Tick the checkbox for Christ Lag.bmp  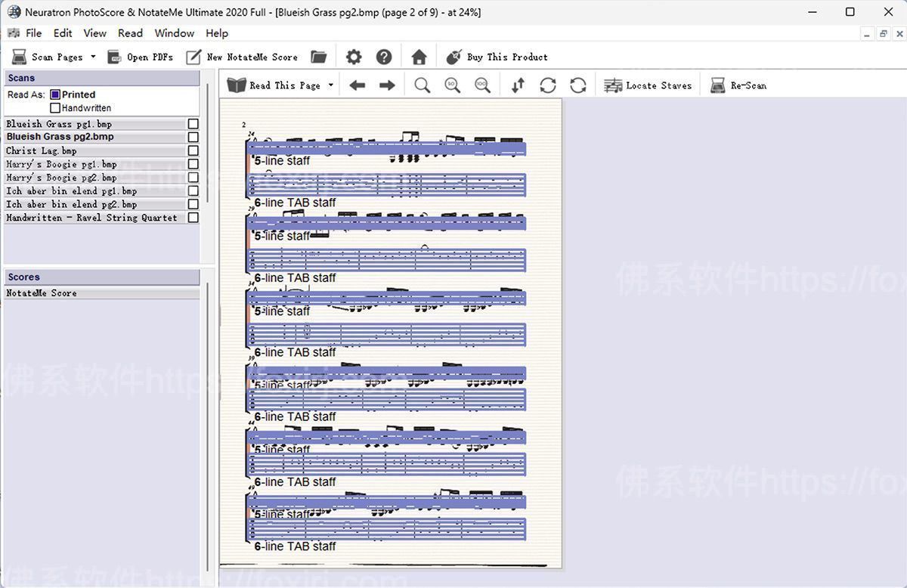(193, 150)
